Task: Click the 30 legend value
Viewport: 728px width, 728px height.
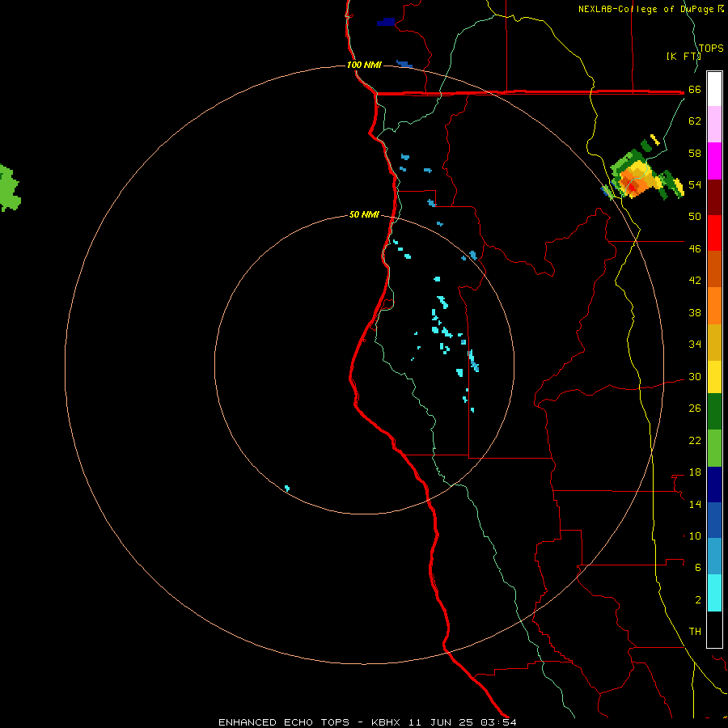Action: coord(695,376)
